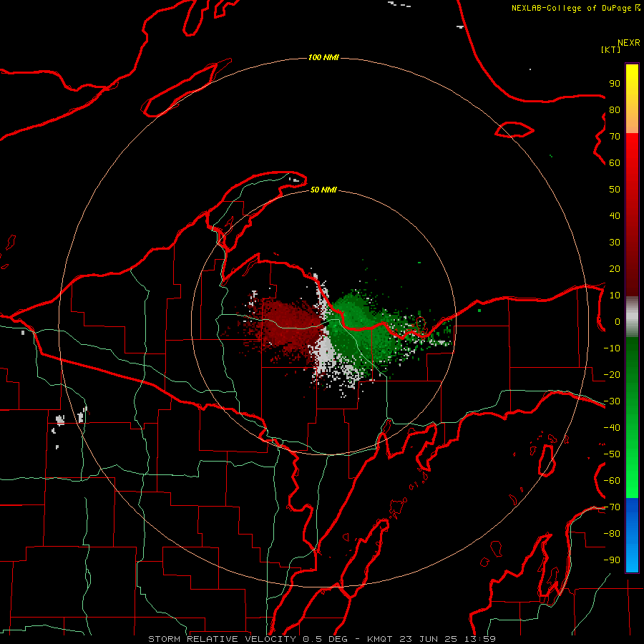Click the -70 scale label

(612, 507)
